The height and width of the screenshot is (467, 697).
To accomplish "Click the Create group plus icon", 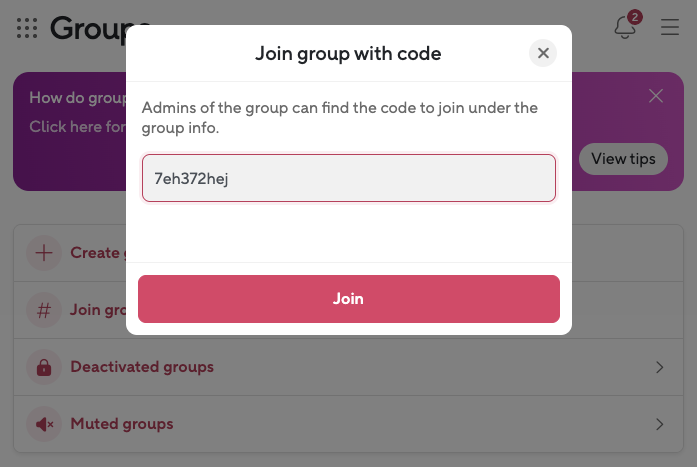I will pos(43,253).
